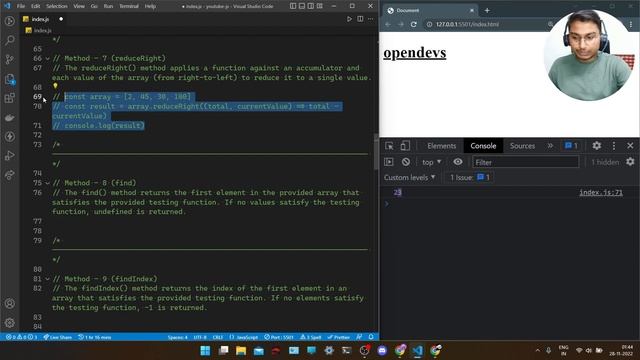Screen dimensions: 640x360
Task: Toggle the primary sidebar layout icon
Action: [293, 6]
